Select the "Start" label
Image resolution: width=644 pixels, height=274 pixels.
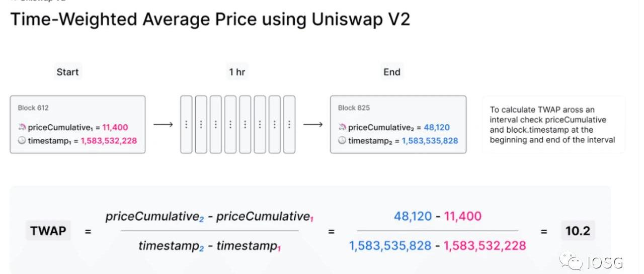click(67, 72)
